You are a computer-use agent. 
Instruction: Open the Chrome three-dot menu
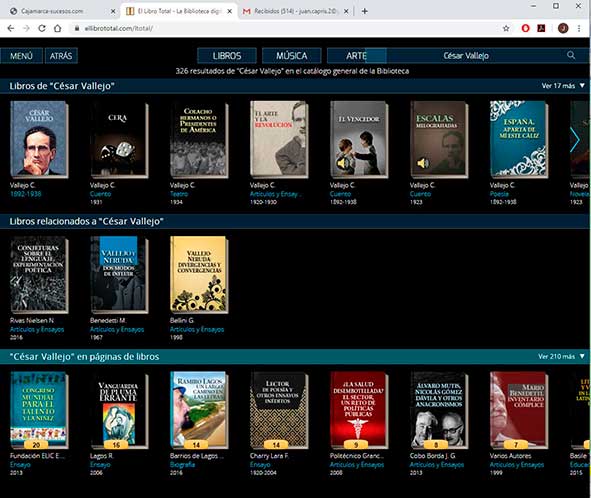(x=579, y=28)
